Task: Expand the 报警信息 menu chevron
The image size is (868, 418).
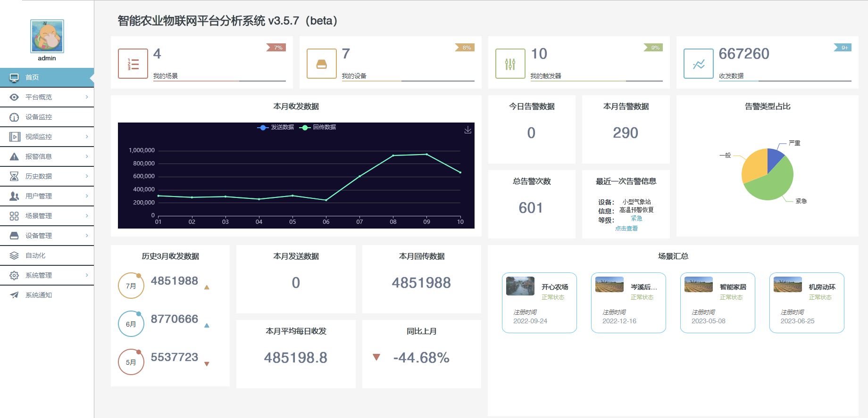Action: tap(87, 156)
